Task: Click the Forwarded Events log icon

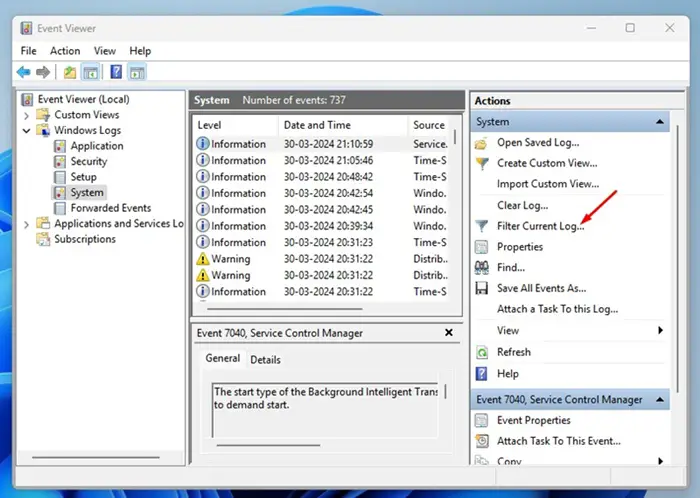Action: pyautogui.click(x=59, y=208)
